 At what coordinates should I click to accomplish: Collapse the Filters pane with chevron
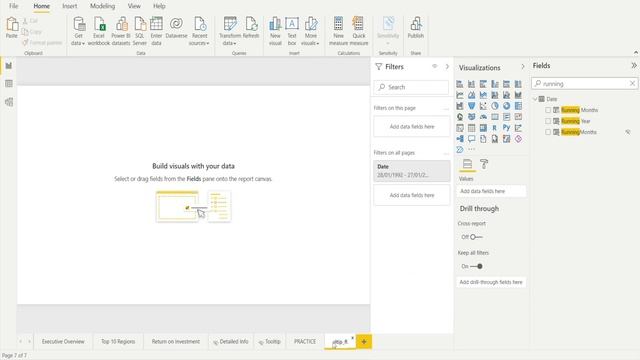pyautogui.click(x=447, y=66)
